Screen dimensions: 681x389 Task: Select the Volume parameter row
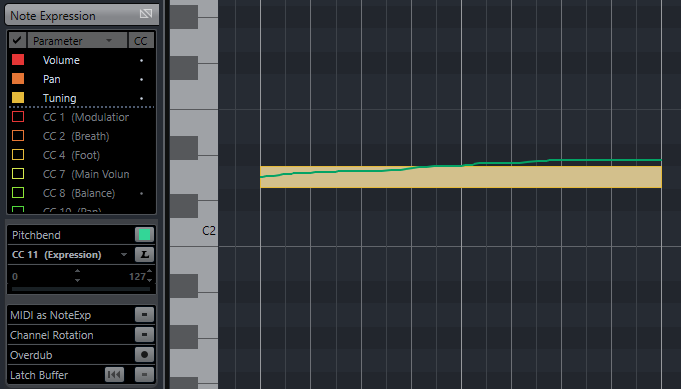click(x=82, y=60)
